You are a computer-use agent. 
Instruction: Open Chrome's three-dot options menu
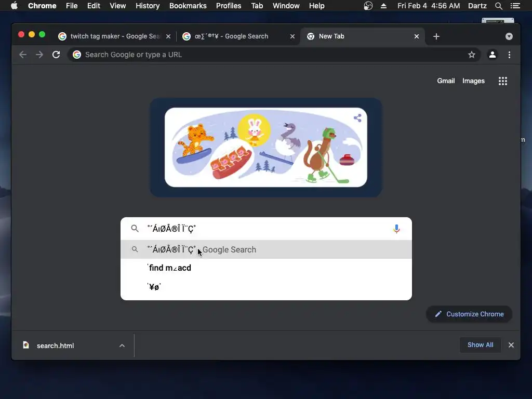pyautogui.click(x=509, y=55)
